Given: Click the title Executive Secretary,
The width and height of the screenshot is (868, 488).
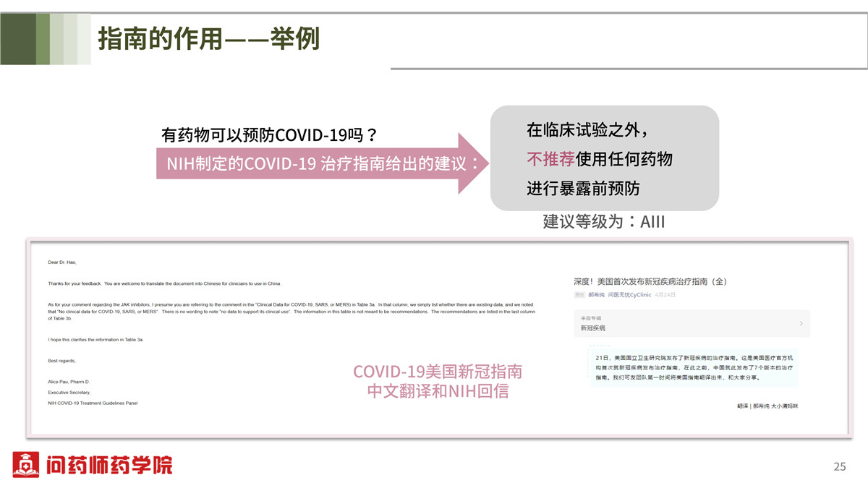Looking at the screenshot, I should 69,393.
